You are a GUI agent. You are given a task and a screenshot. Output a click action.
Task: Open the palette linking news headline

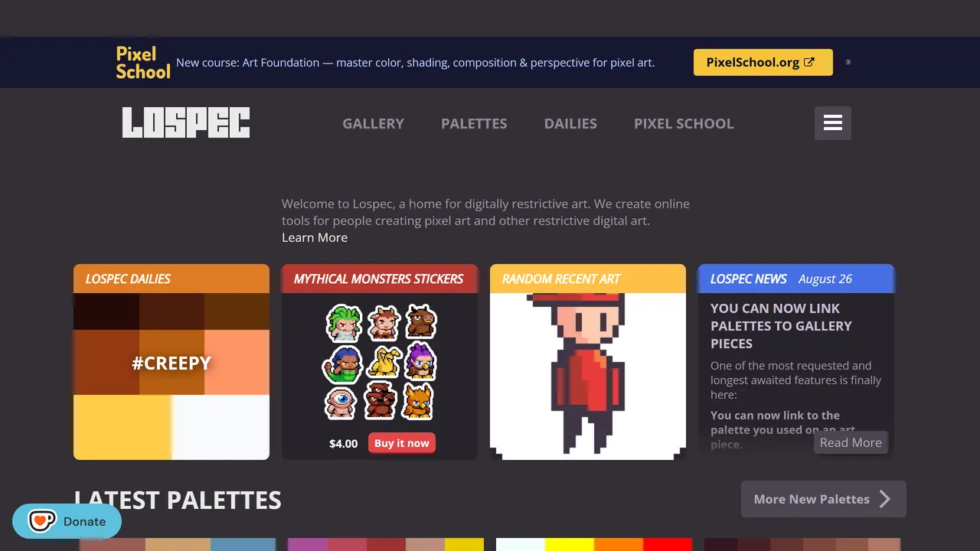[x=781, y=326]
